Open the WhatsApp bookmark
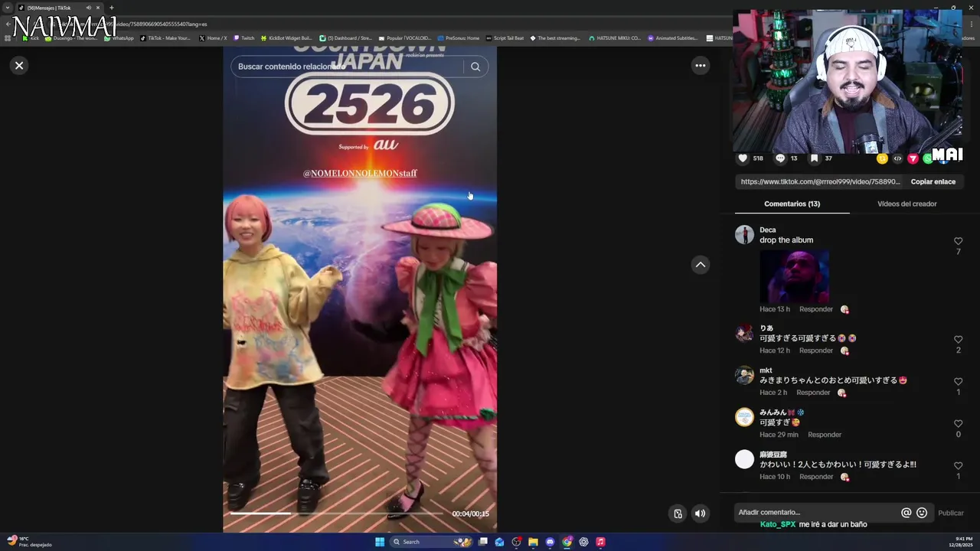The width and height of the screenshot is (980, 551). pyautogui.click(x=119, y=38)
